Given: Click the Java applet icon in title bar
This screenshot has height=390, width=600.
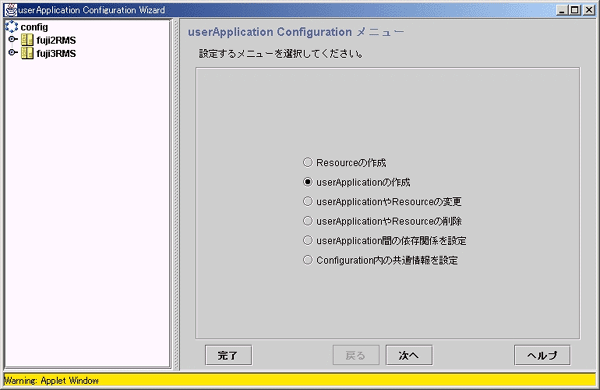Looking at the screenshot, I should [10, 10].
